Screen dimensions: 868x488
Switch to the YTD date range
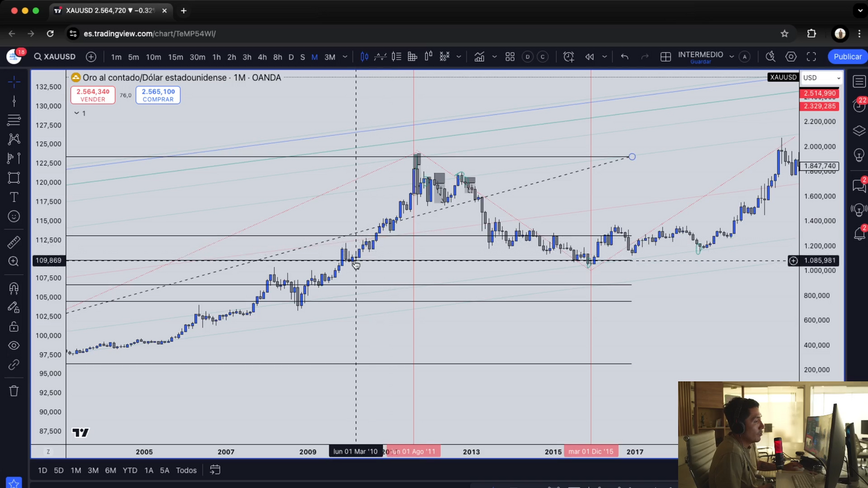coord(130,471)
